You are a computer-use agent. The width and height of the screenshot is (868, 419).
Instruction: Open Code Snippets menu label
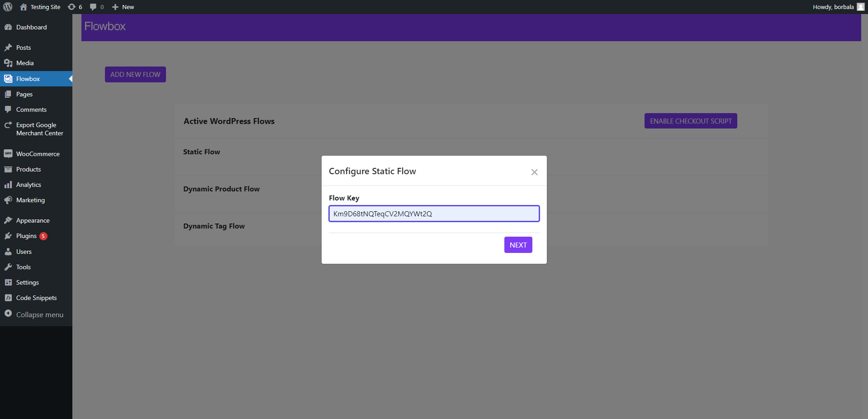(x=37, y=298)
